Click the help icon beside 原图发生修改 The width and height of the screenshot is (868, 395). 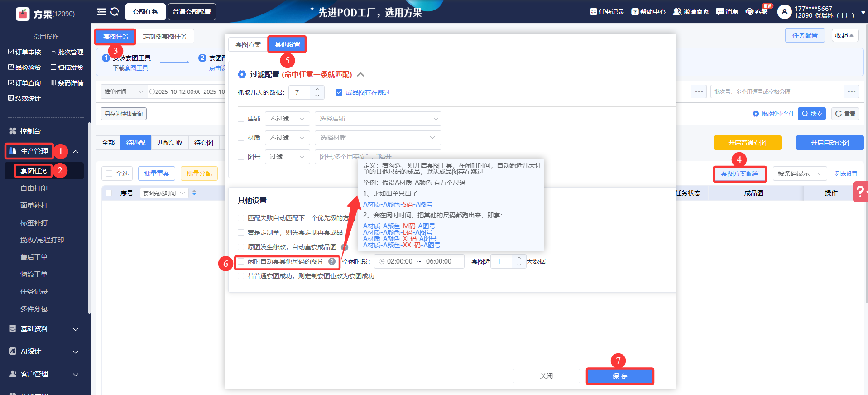(345, 247)
